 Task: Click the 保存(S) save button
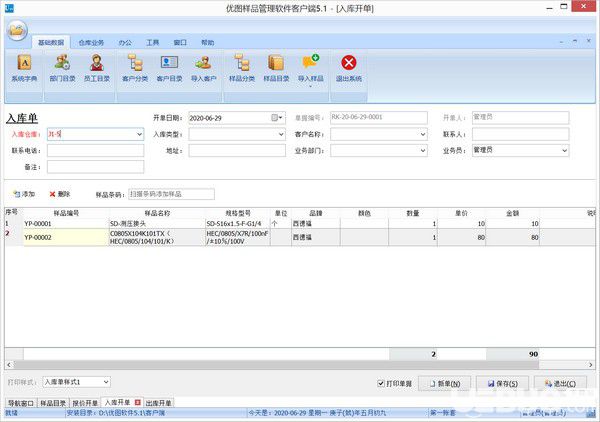502,383
